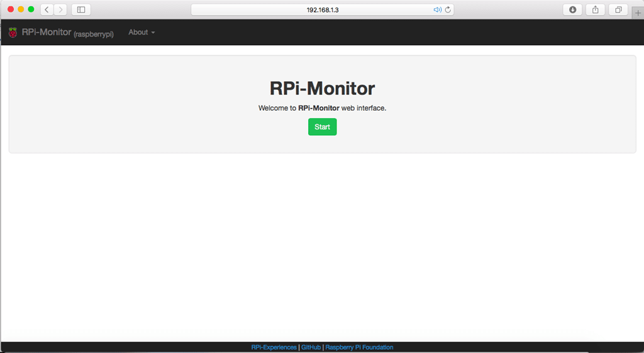Click the green Start button
The height and width of the screenshot is (353, 644).
point(323,126)
